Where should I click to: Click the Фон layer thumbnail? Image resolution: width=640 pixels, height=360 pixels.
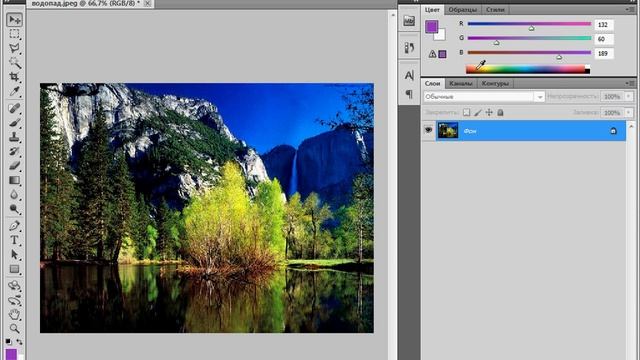point(448,131)
